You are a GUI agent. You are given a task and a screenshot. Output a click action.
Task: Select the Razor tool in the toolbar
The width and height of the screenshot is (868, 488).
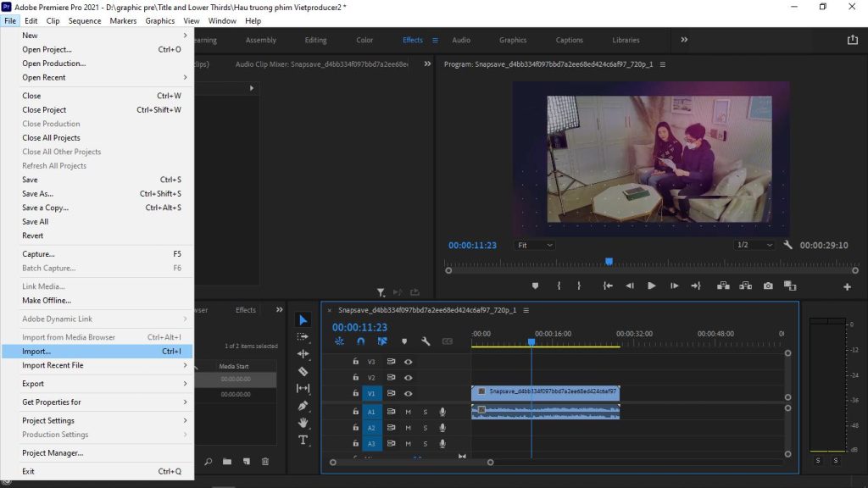(303, 371)
